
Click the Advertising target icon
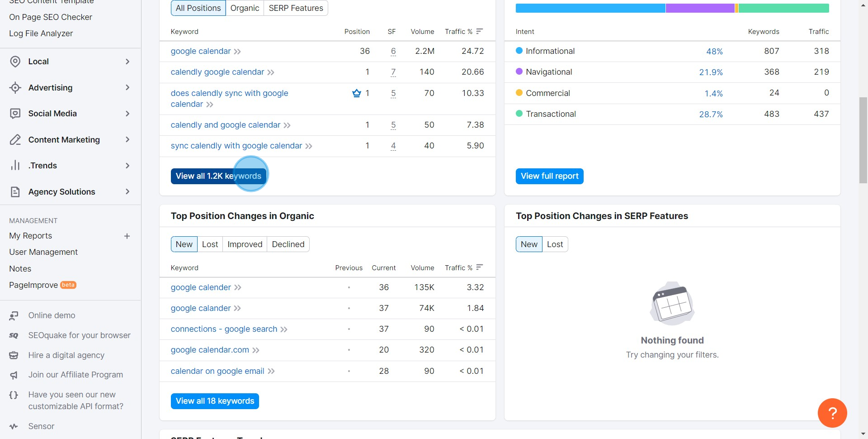(x=15, y=88)
